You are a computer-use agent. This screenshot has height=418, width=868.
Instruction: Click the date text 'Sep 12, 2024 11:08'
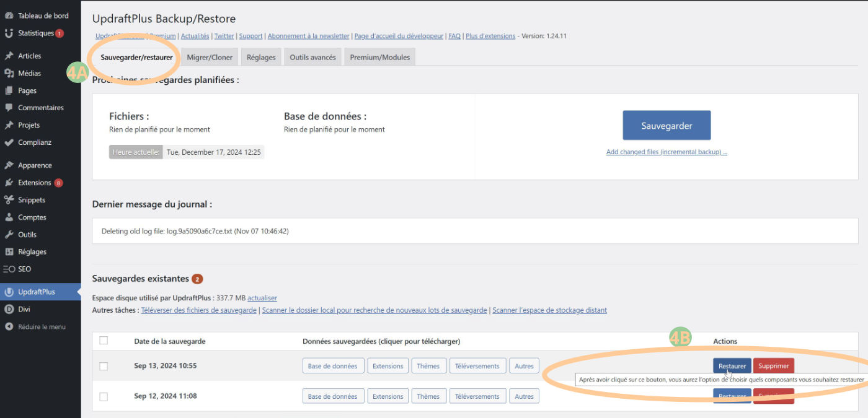click(166, 396)
